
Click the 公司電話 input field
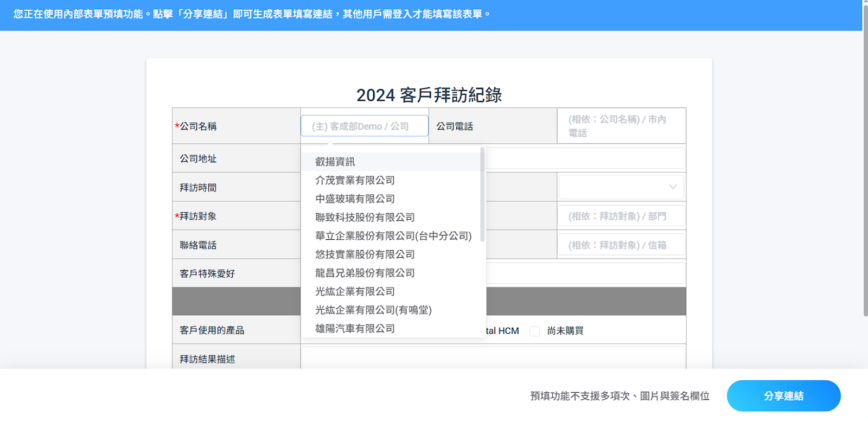(621, 126)
